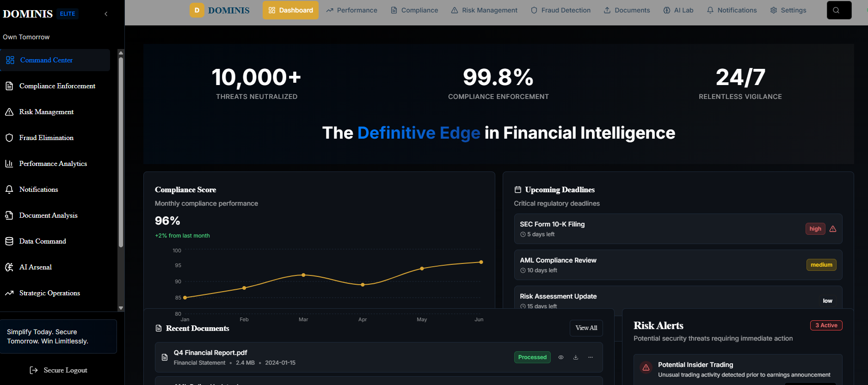868x385 pixels.
Task: Click the high priority badge
Action: coord(815,229)
